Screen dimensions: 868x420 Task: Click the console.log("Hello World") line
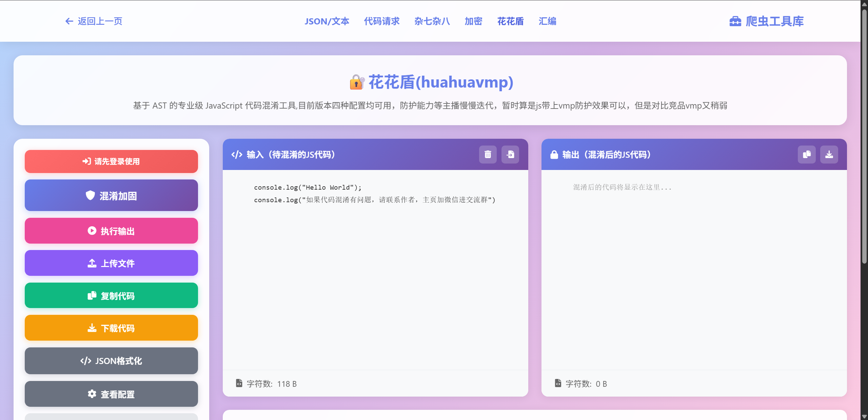[308, 187]
